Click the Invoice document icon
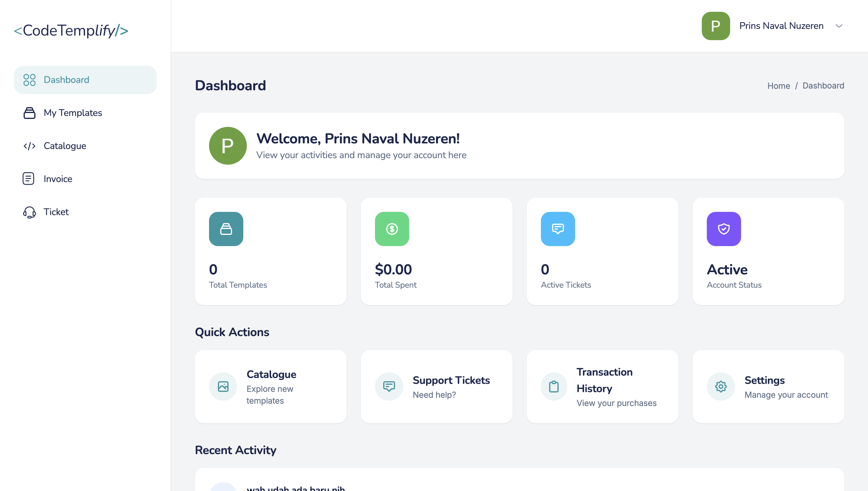 pos(28,179)
